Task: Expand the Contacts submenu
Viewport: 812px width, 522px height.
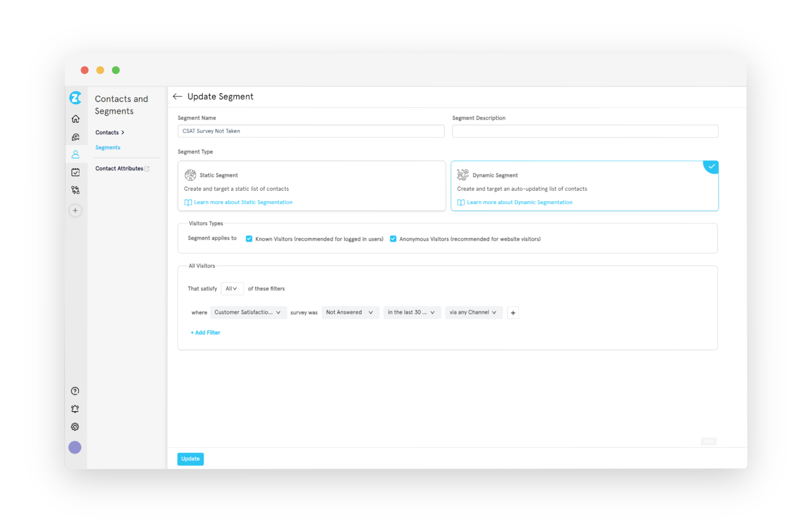Action: point(110,133)
